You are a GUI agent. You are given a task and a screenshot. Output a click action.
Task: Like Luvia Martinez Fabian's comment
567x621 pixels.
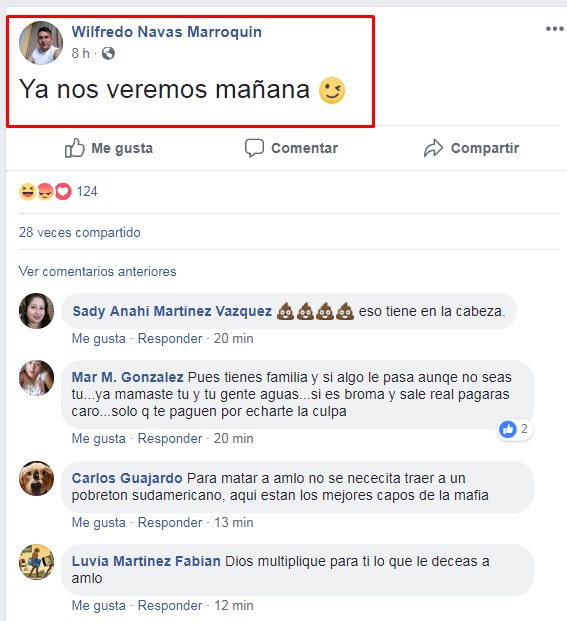99,606
